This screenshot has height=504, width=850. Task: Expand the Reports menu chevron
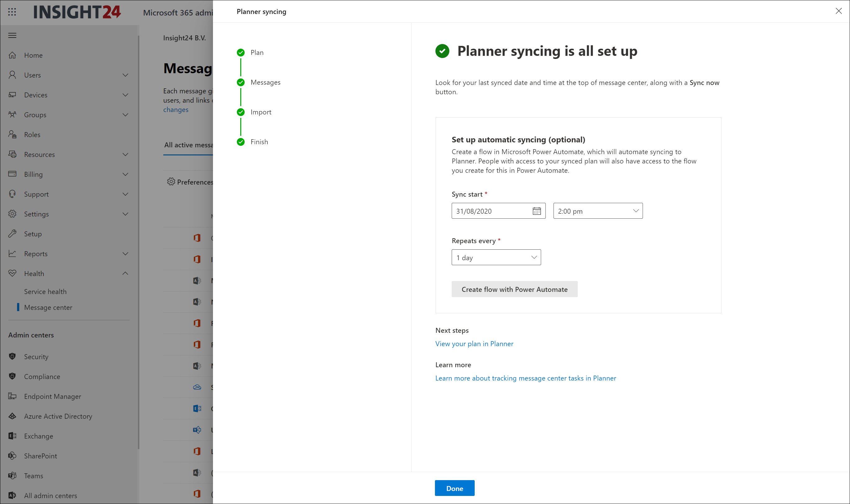[x=125, y=254]
